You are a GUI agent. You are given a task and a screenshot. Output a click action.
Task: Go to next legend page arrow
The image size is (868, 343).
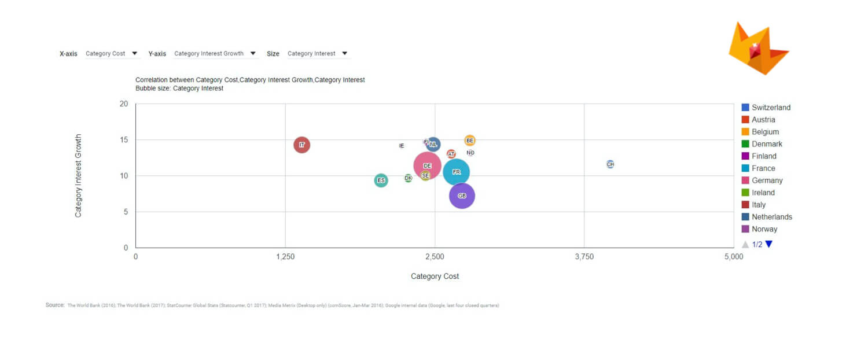768,244
